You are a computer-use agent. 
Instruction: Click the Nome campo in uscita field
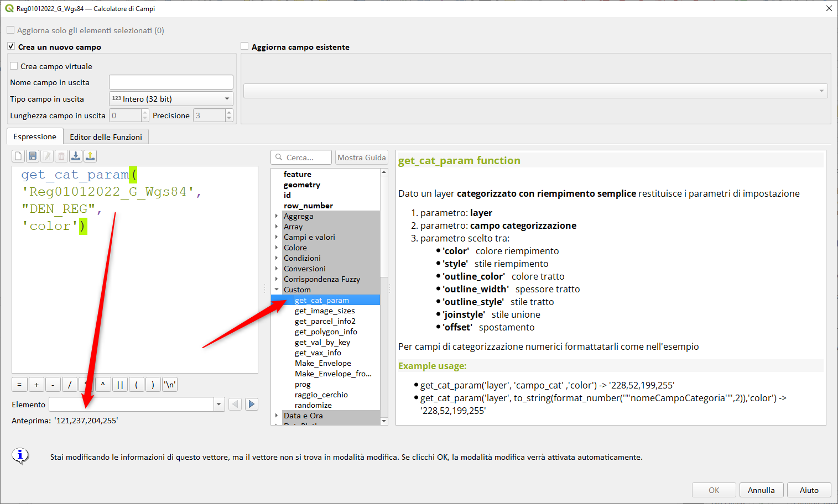tap(171, 82)
